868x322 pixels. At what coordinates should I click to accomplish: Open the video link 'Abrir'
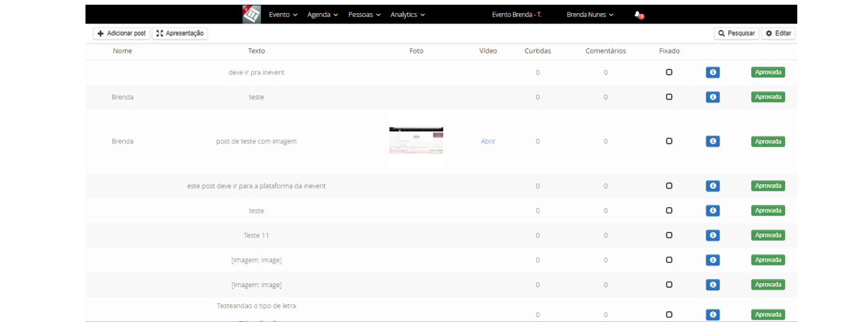click(488, 141)
